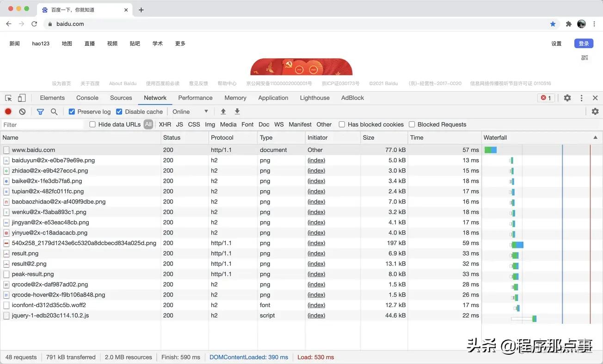Switch to the Lighthouse tab
Screen dimensions: 603x364
point(314,98)
